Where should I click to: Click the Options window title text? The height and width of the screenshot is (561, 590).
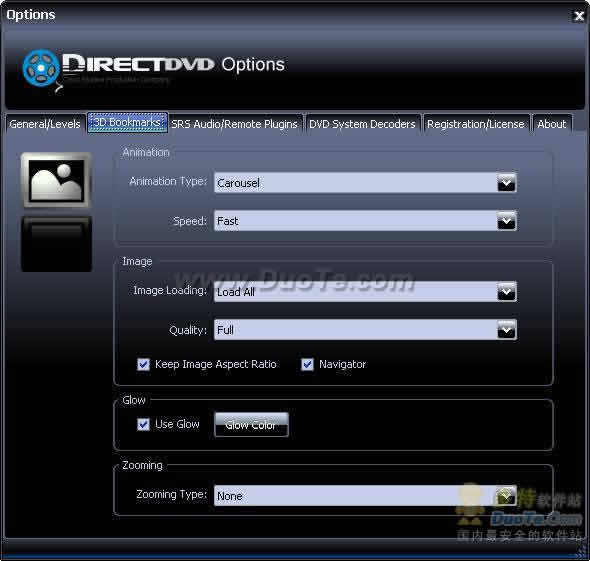click(31, 15)
